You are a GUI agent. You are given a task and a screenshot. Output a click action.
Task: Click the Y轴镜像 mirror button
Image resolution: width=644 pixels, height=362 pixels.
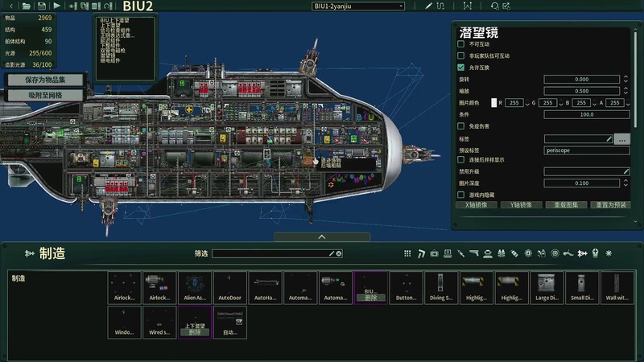[521, 205]
